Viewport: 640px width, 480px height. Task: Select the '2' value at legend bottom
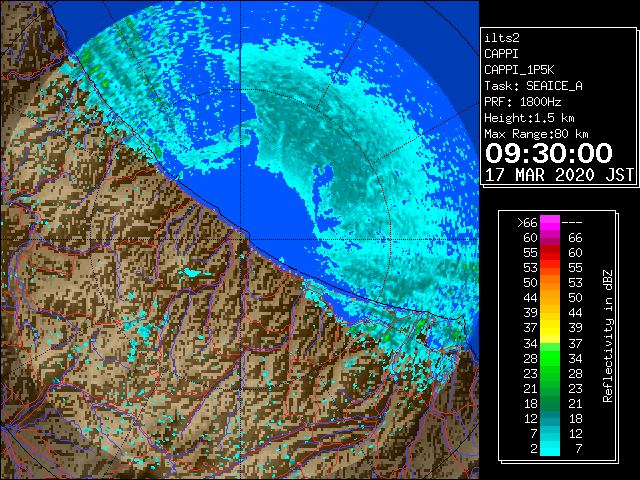tap(534, 449)
